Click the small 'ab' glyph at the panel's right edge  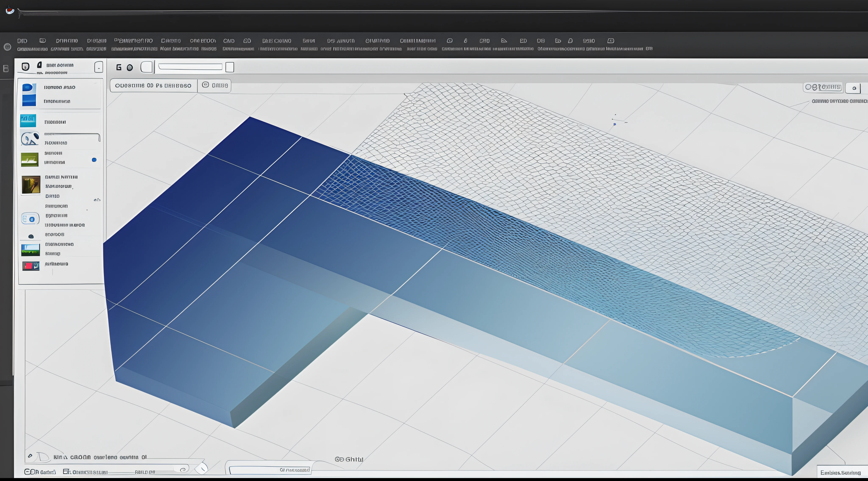(x=97, y=200)
